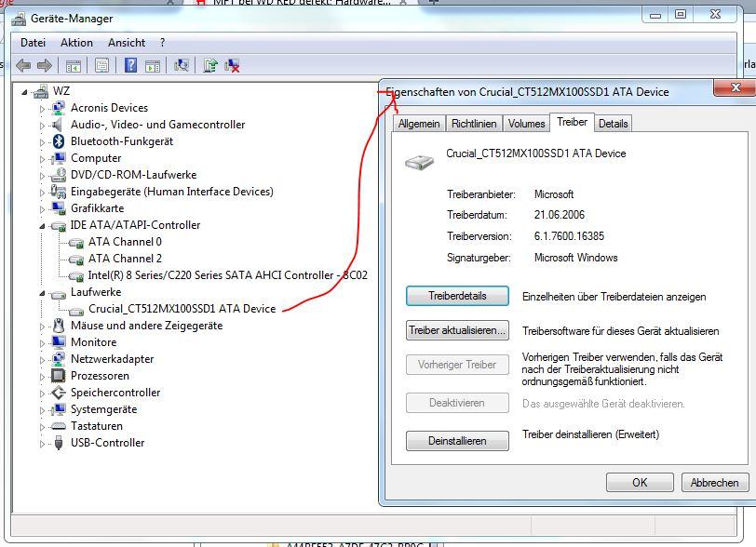The height and width of the screenshot is (547, 756).
Task: Click the Forward arrow toolbar icon
Action: (x=44, y=65)
